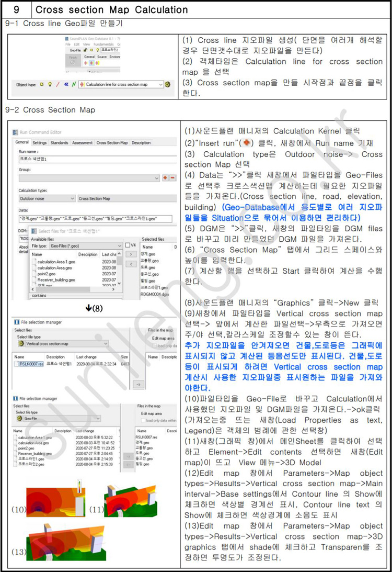
Task: Click the Geo-File name field 크로스라인2
Action: coord(111,50)
